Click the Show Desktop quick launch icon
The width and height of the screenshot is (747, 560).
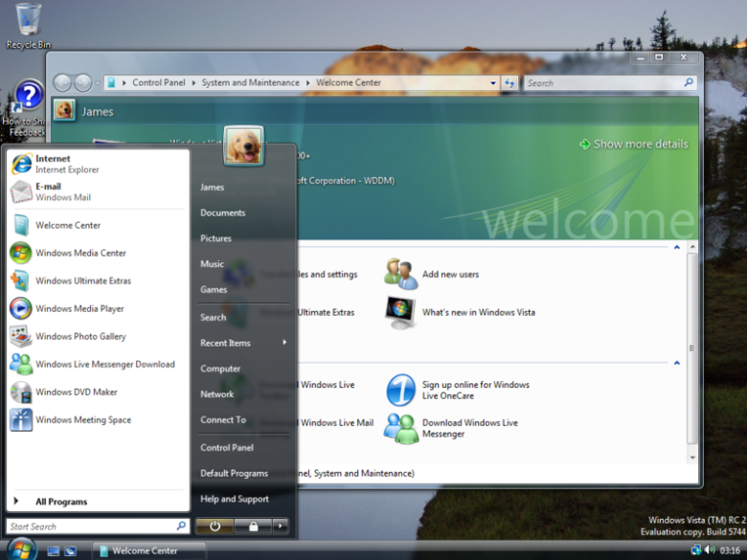coord(54,551)
